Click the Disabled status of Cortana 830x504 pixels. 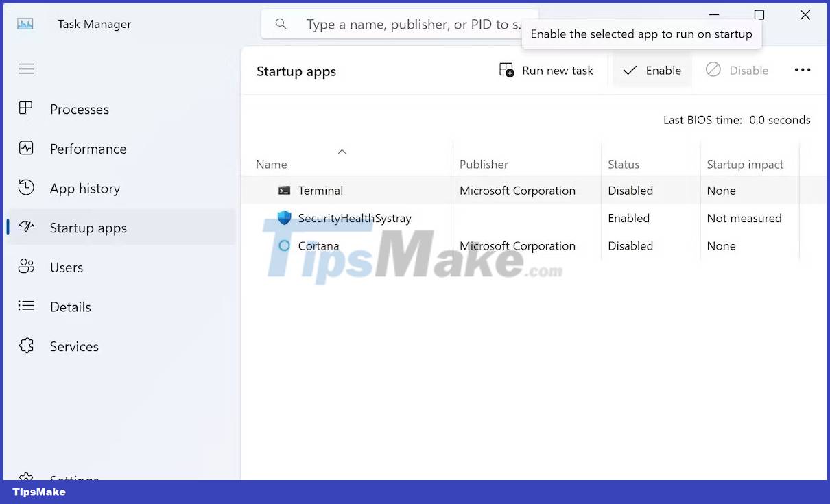(x=630, y=245)
